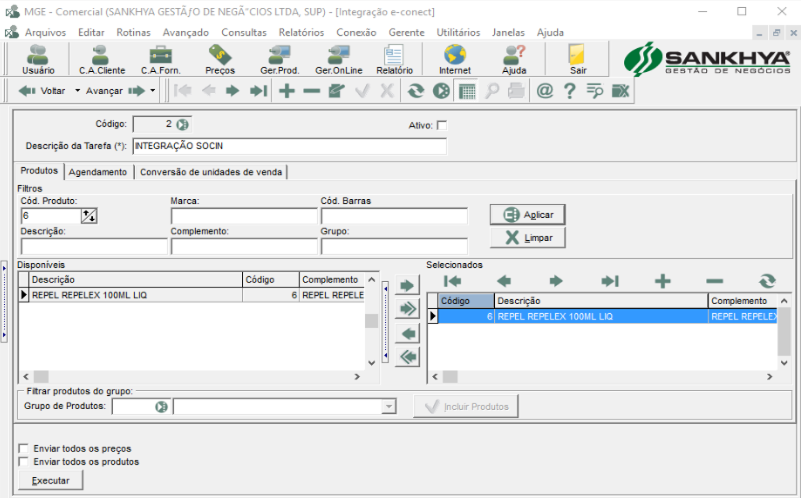
Task: Click the Limpar filter button
Action: (528, 238)
